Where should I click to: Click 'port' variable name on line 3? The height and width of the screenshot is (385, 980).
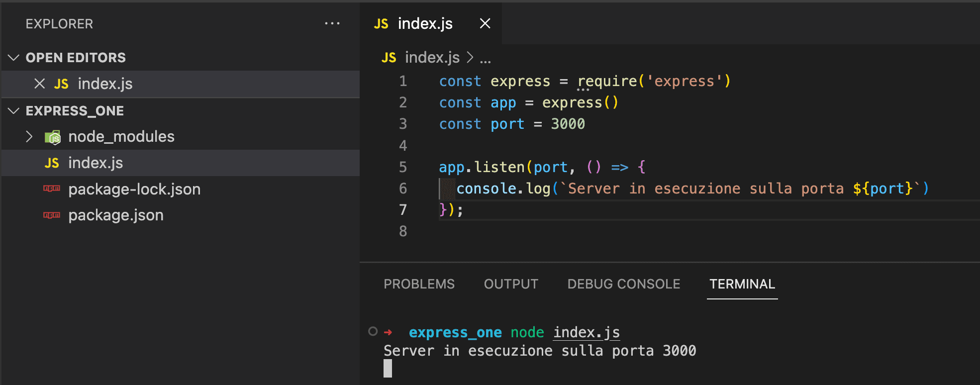[x=507, y=124]
